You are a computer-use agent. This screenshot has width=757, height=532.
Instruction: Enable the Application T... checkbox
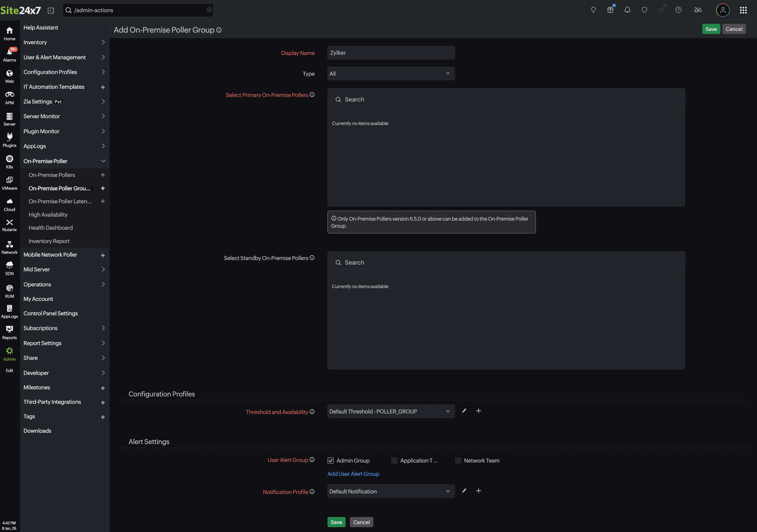pyautogui.click(x=394, y=461)
